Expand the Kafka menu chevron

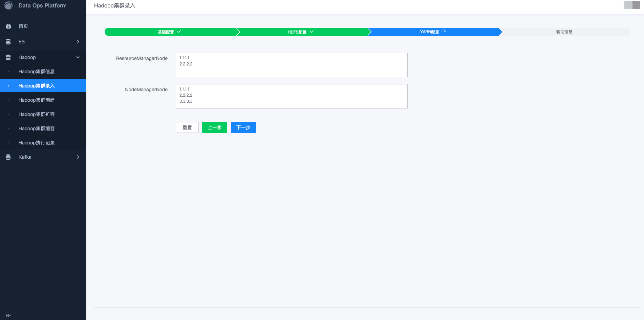pyautogui.click(x=78, y=157)
